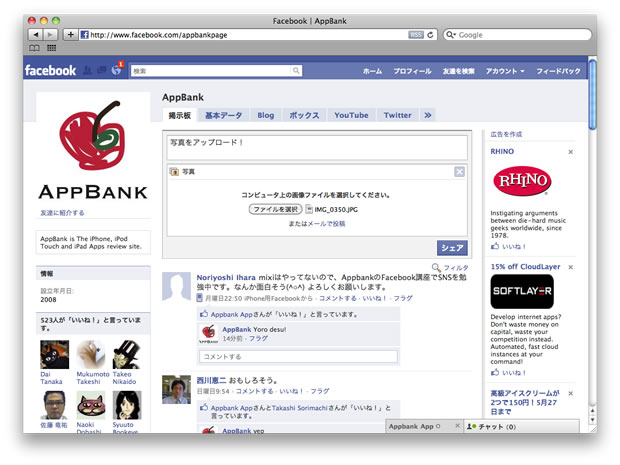The width and height of the screenshot is (620, 465).
Task: Click the filter magnifier icon
Action: 436,267
